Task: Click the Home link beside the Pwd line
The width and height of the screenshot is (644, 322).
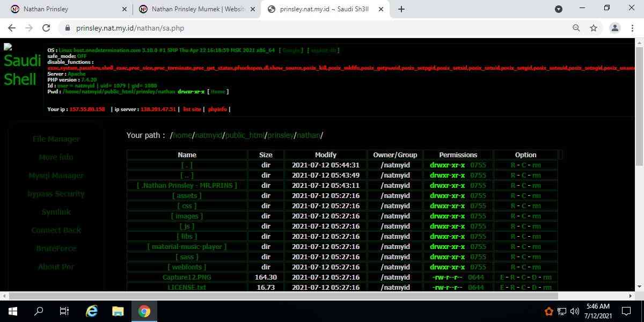Action: click(x=218, y=92)
